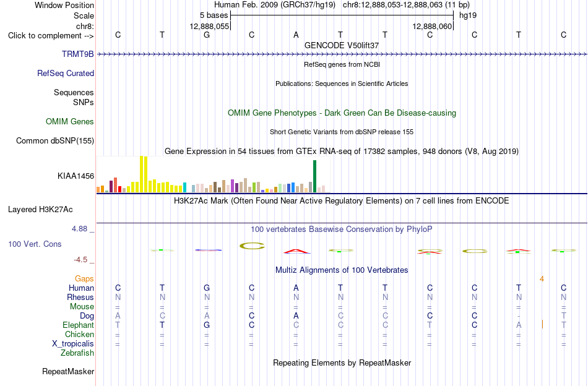The height and width of the screenshot is (386, 588).
Task: Select the Dog species row label
Action: click(87, 316)
